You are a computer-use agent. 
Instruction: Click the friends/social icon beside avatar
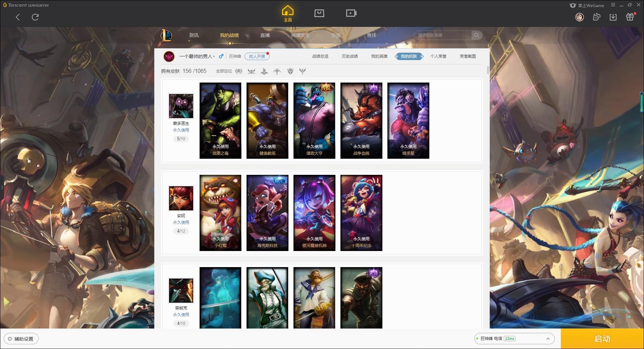596,17
